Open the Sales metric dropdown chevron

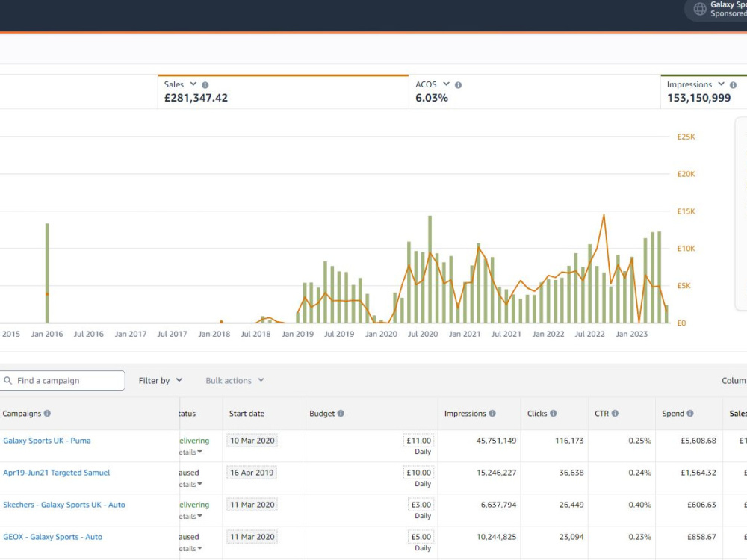coord(193,84)
